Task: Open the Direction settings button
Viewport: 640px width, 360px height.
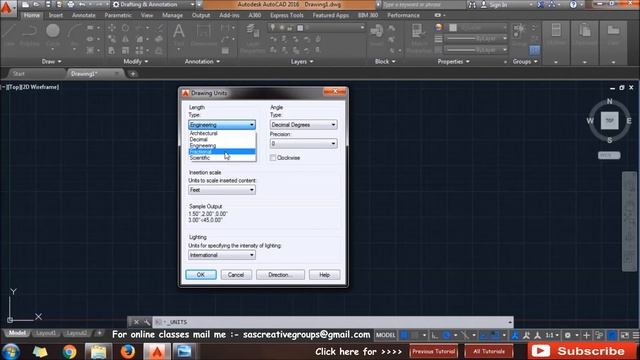Action: pos(280,275)
